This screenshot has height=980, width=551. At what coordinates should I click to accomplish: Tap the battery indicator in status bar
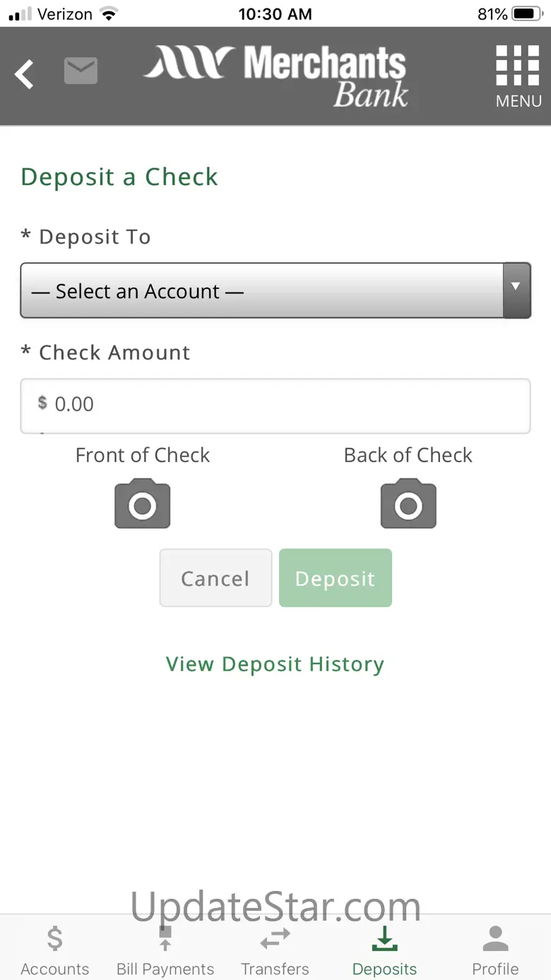523,13
